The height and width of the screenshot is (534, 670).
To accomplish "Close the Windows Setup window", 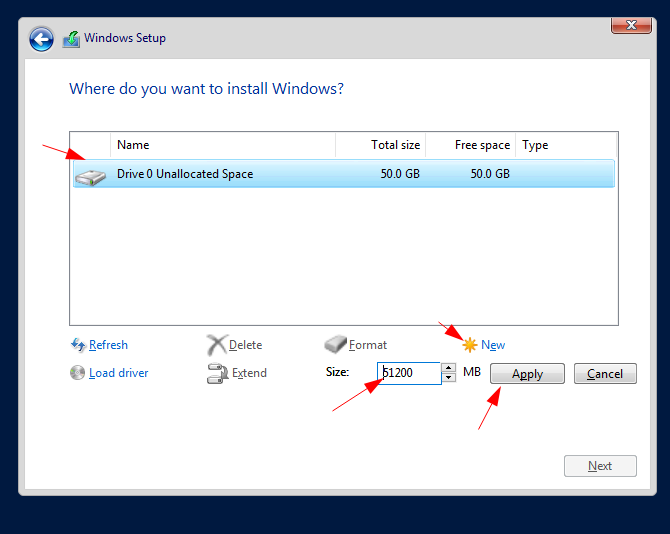I will [x=631, y=25].
